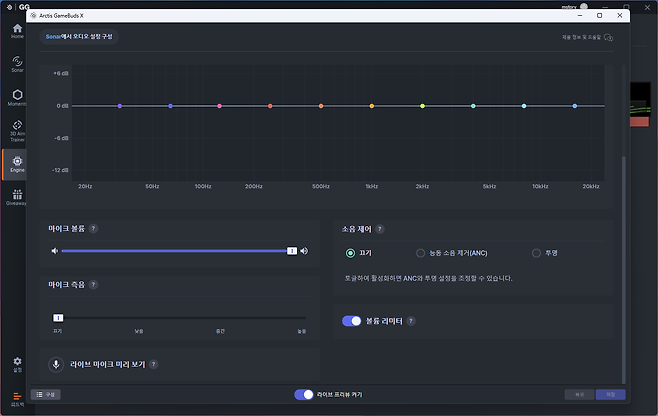The height and width of the screenshot is (416, 658).
Task: Click the low-volume speaker icon on mic volume
Action: click(55, 251)
